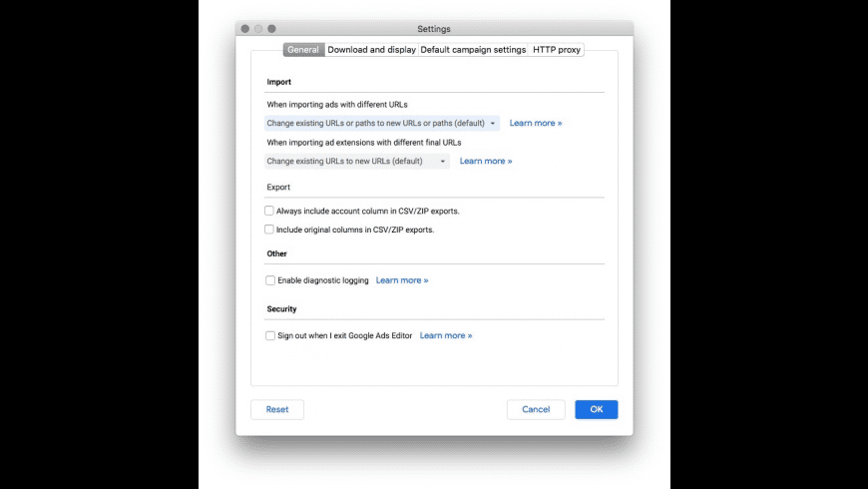Select the Default campaign settings tab
The width and height of the screenshot is (868, 489).
tap(473, 50)
